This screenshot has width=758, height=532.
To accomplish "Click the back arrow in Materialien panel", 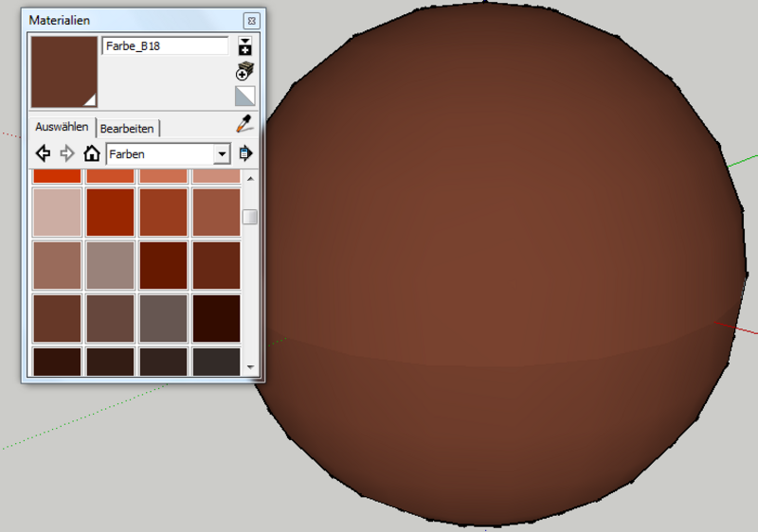I will (x=43, y=153).
